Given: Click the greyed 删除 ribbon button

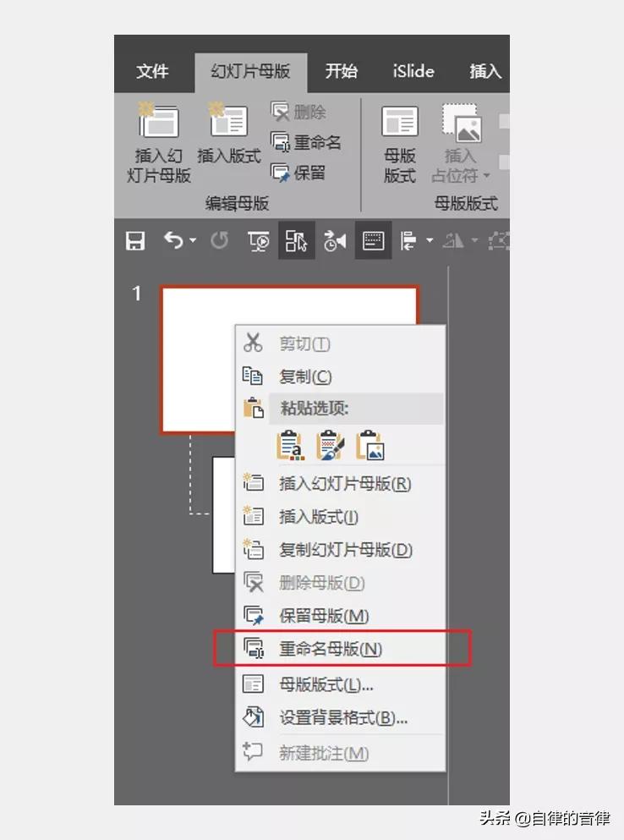Looking at the screenshot, I should point(298,112).
